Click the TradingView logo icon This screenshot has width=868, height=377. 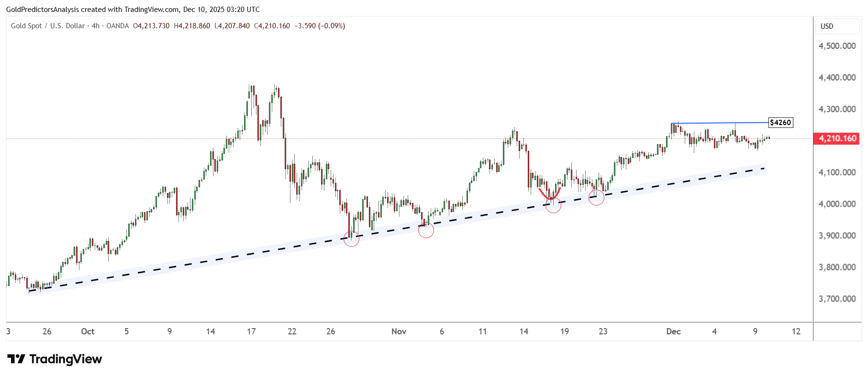[x=16, y=359]
